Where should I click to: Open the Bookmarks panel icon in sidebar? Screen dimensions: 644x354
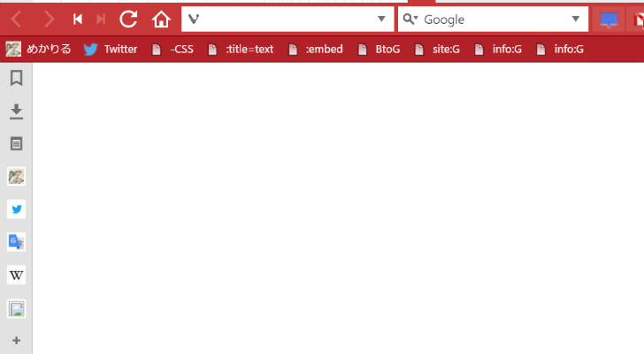click(17, 78)
